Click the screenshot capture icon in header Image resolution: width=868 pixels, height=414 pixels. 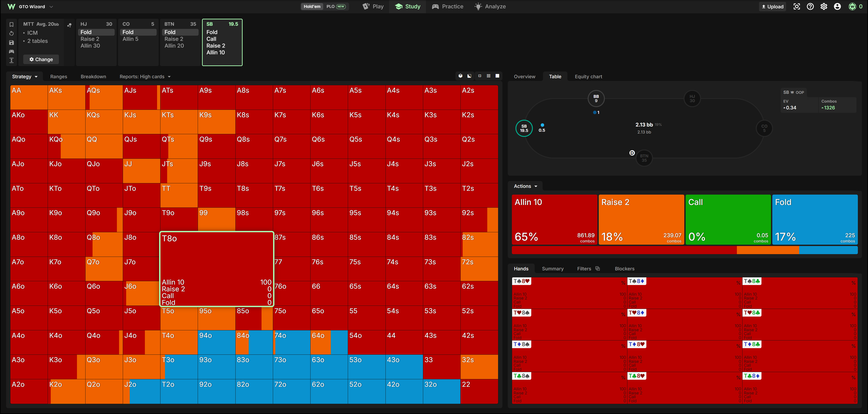796,6
